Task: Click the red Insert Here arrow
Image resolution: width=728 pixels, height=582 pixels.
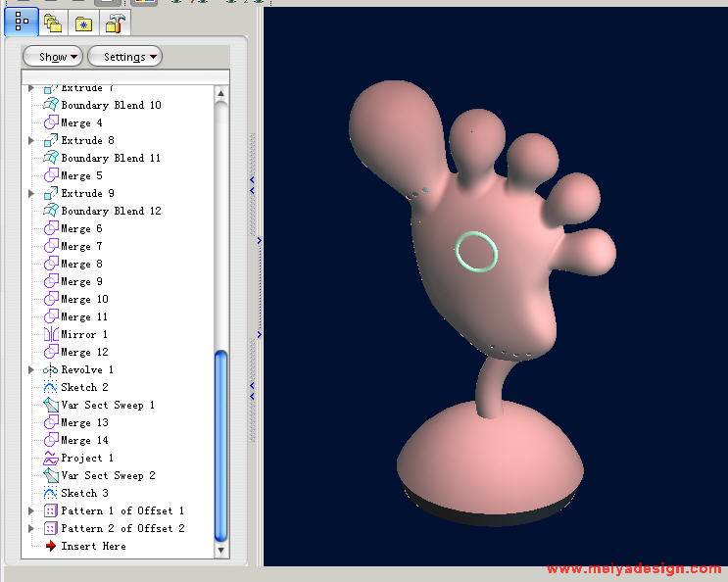Action: point(51,547)
